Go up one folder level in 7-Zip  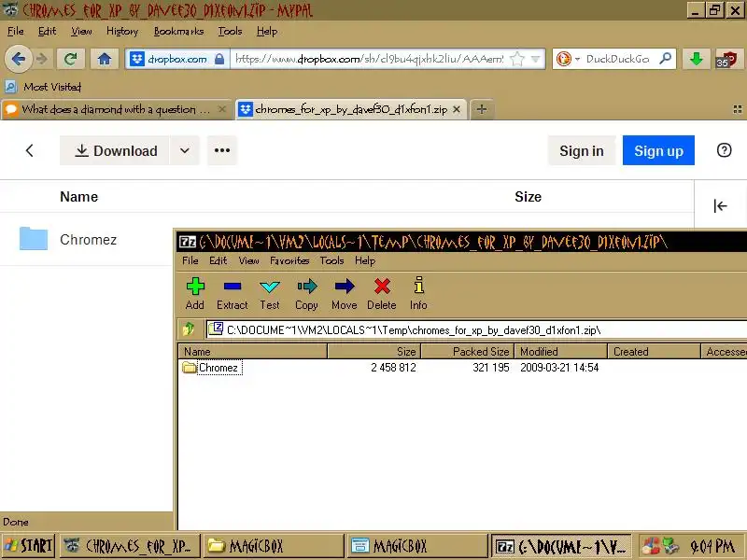(189, 329)
